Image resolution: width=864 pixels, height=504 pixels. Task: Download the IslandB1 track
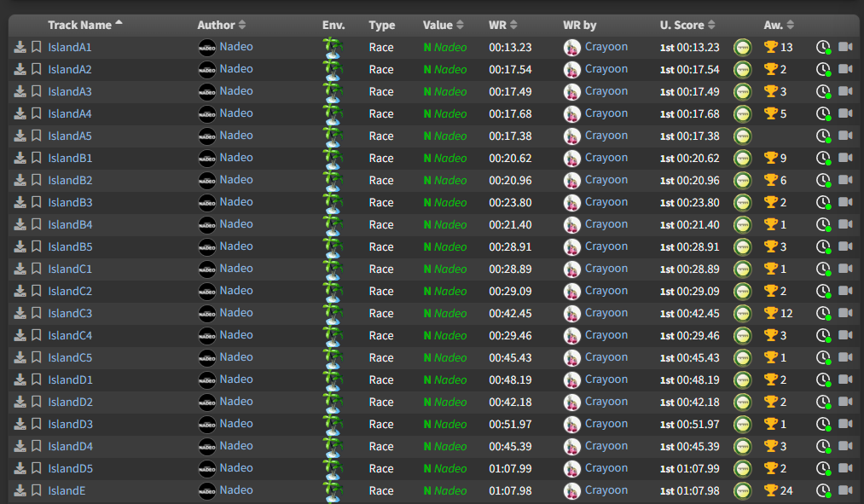tap(20, 158)
